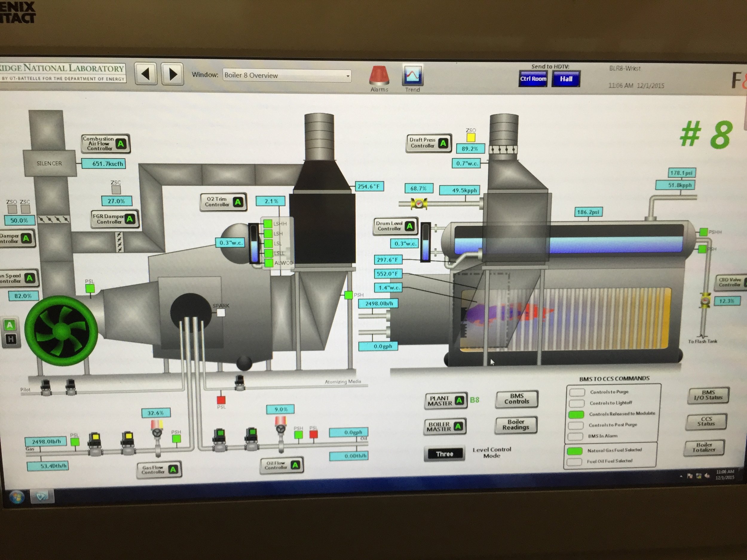Click the Three level control mode selector
747x560 pixels.
point(444,454)
